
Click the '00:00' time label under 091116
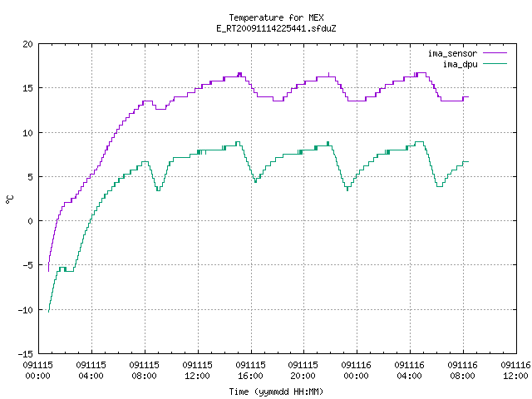pyautogui.click(x=357, y=376)
